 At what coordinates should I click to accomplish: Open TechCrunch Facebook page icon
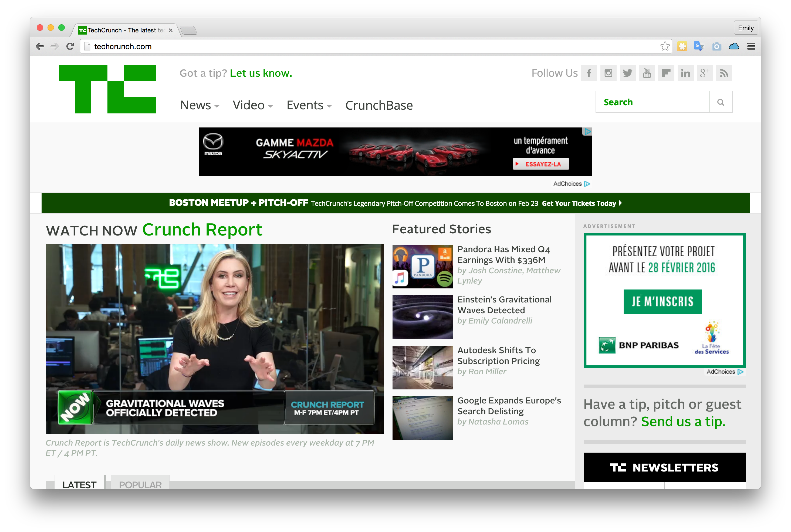pos(589,73)
